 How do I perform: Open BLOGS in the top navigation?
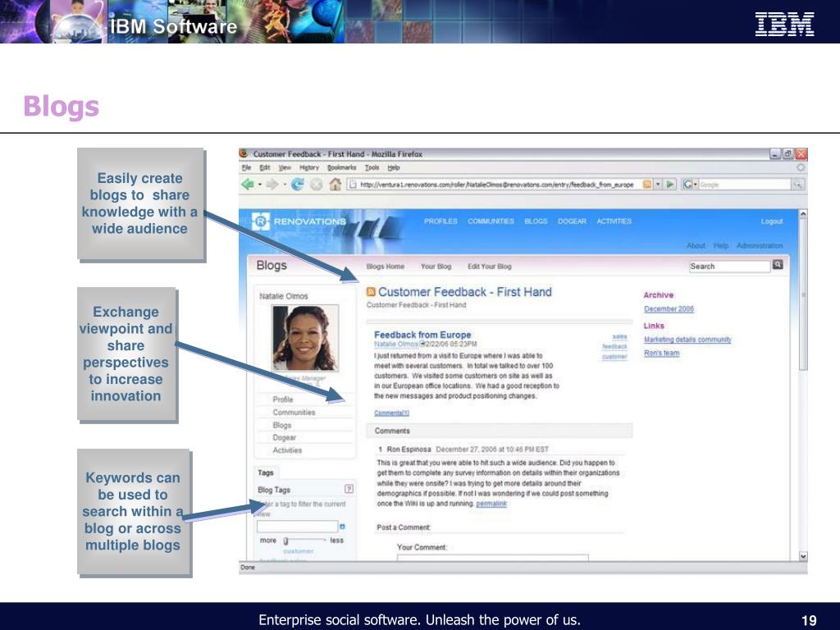coord(536,221)
